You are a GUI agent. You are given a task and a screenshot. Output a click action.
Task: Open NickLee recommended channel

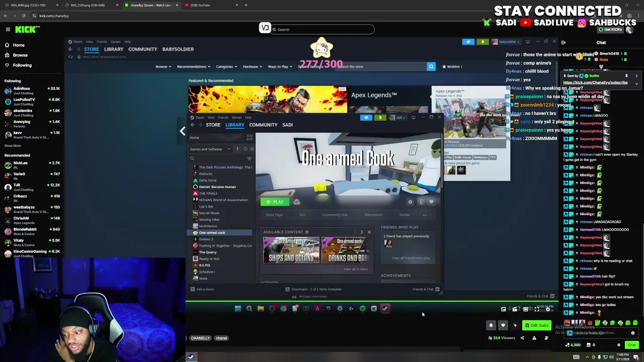(x=32, y=165)
